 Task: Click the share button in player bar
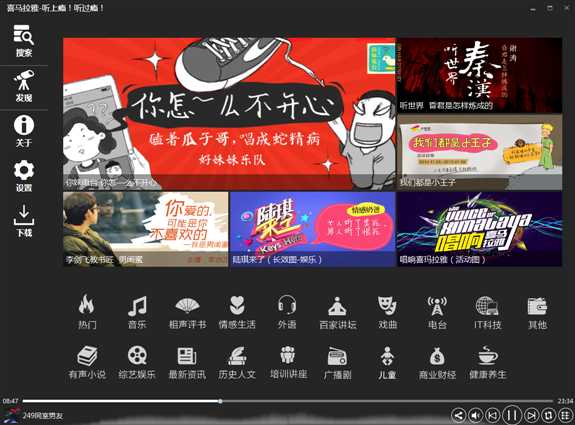coord(458,415)
